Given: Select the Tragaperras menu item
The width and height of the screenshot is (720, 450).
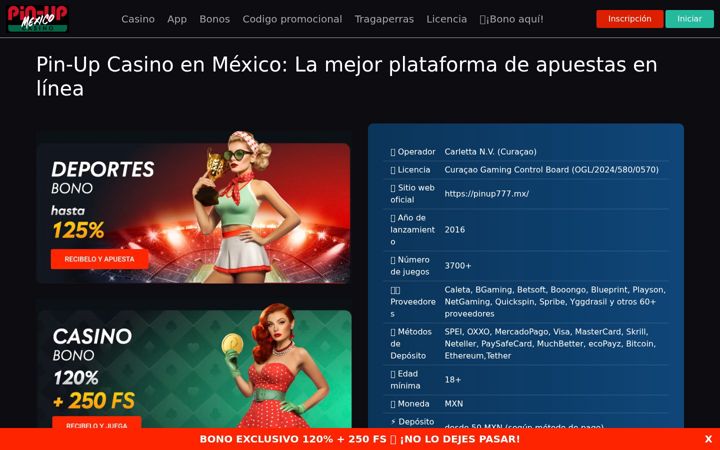Looking at the screenshot, I should pyautogui.click(x=384, y=19).
